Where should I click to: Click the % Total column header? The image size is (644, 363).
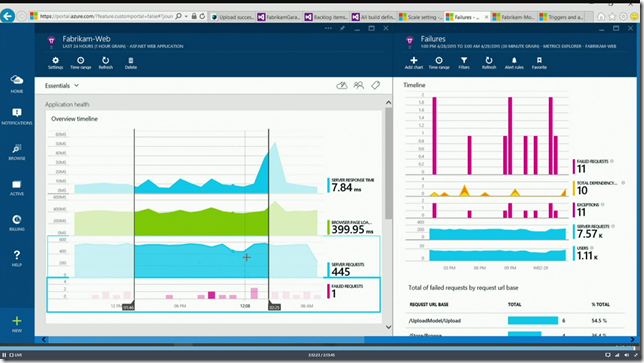tap(600, 304)
